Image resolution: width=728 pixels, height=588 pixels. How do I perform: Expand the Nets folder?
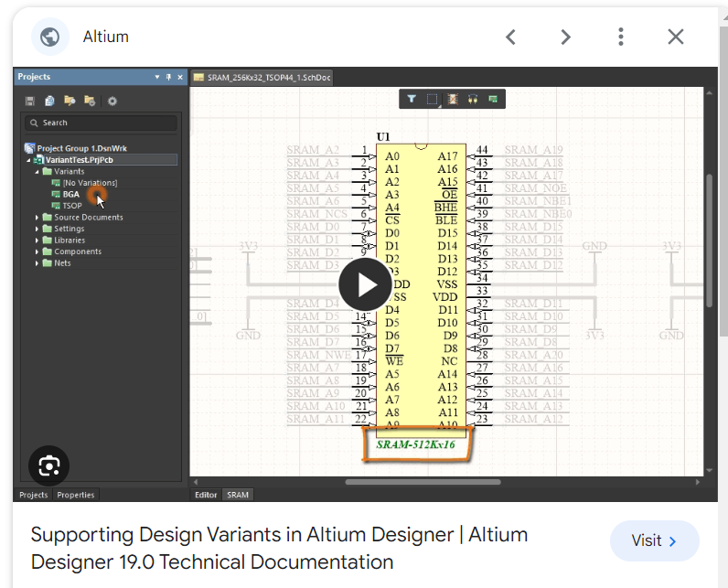point(37,263)
